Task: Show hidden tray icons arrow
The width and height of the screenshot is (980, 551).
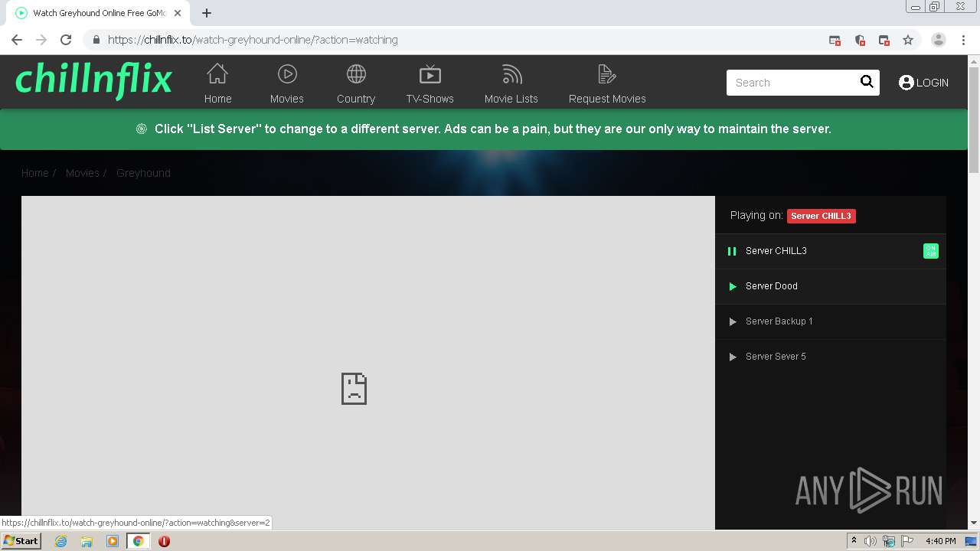Action: point(854,540)
